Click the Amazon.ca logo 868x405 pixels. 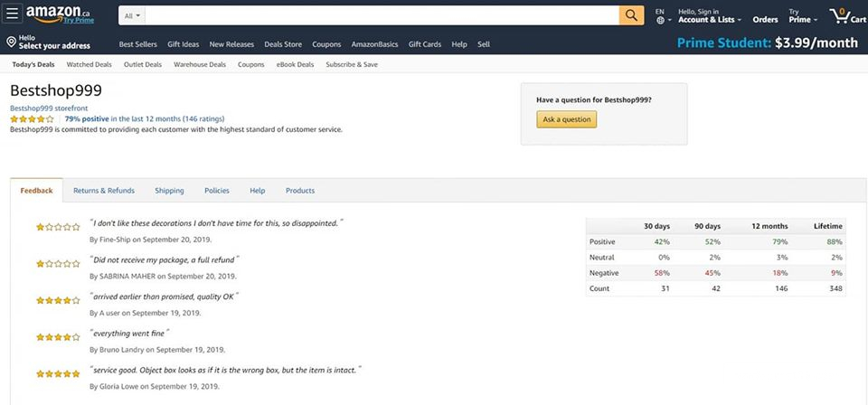pos(59,14)
